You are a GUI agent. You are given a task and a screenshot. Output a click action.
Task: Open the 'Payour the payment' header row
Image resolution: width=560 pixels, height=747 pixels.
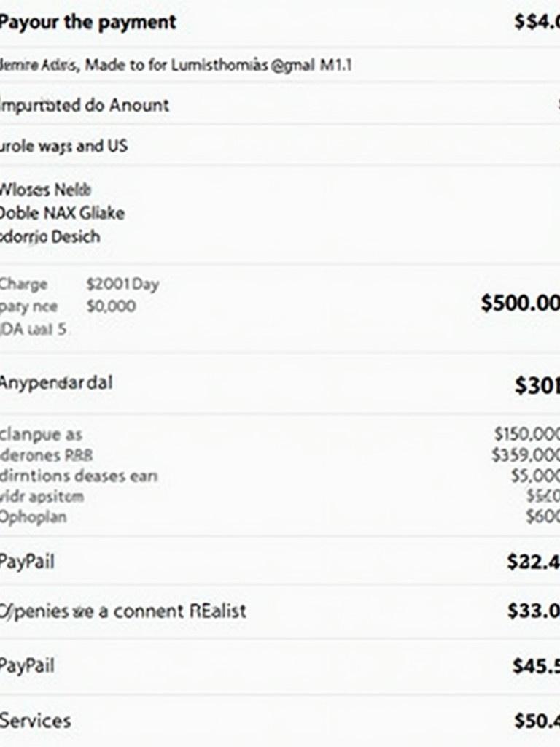[x=280, y=23]
